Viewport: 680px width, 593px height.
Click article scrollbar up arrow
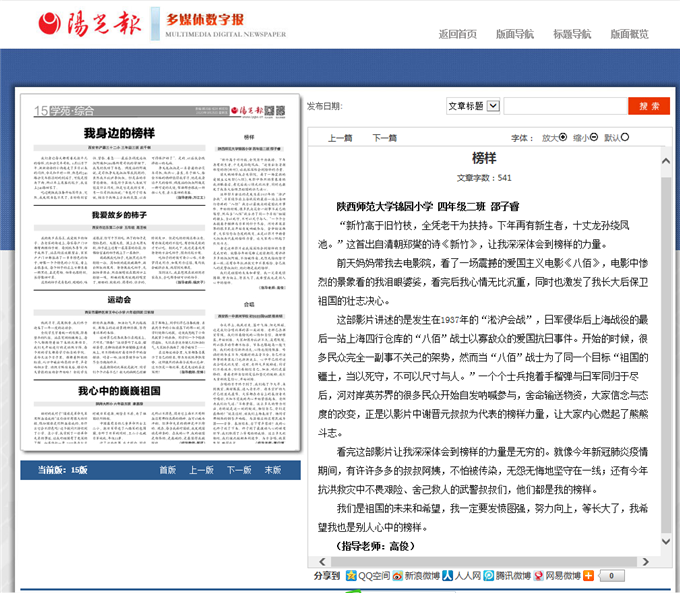(666, 161)
